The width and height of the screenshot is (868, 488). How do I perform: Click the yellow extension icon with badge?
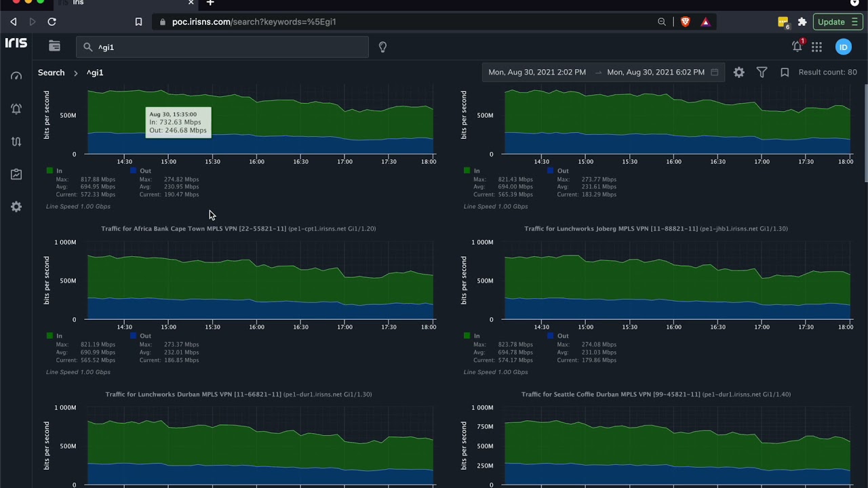tap(783, 22)
